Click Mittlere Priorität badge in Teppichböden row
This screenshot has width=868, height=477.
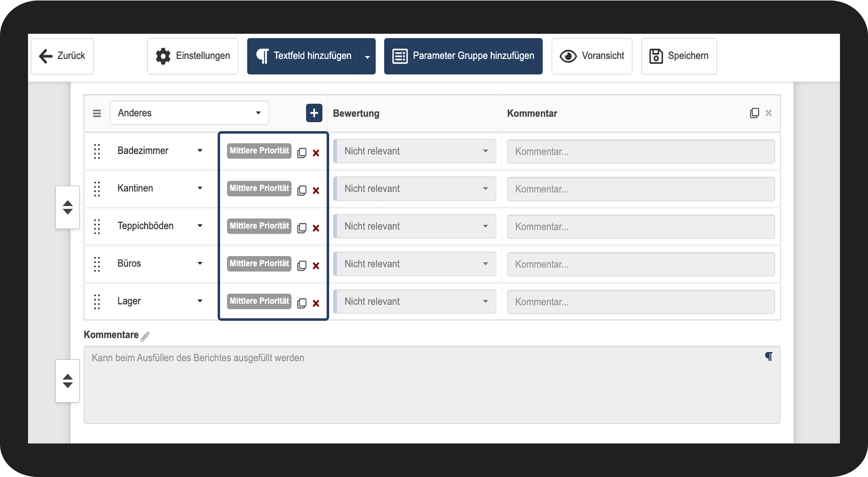pos(259,226)
